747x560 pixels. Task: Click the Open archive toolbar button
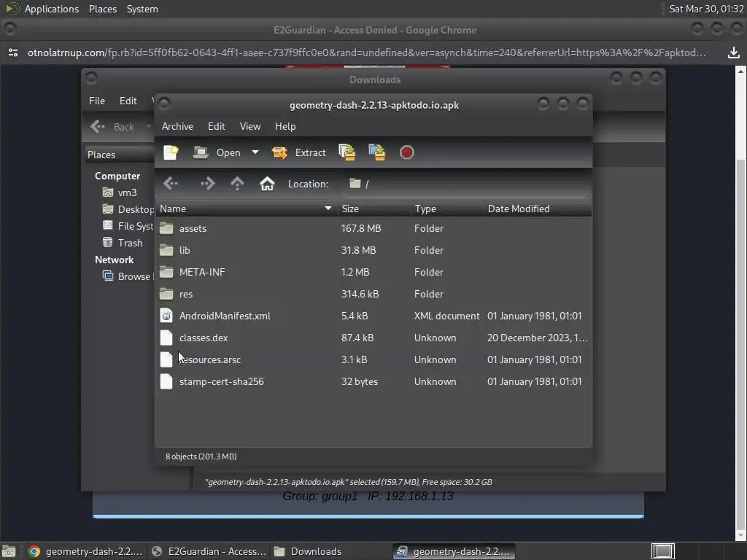point(217,152)
